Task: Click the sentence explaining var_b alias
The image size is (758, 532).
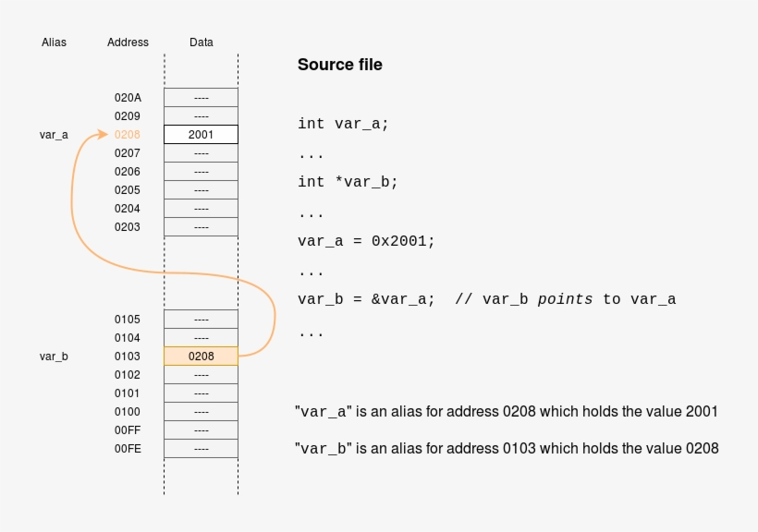Action: (507, 448)
